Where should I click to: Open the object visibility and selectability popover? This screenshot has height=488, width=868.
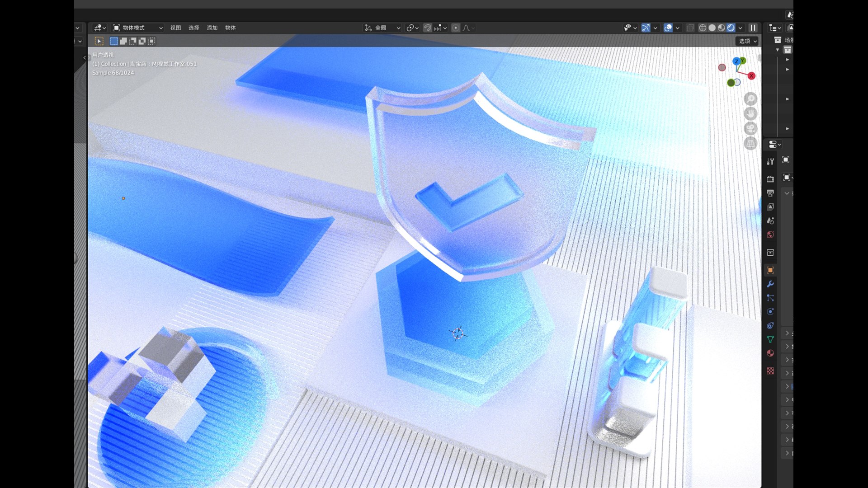point(630,28)
